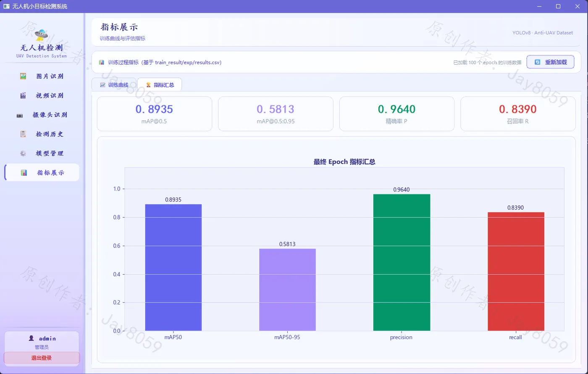
Task: Click the admin user avatar icon
Action: [x=31, y=338]
